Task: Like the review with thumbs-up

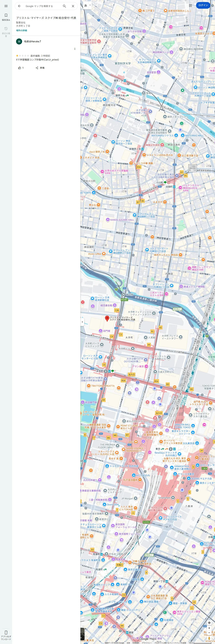Action: (x=21, y=68)
